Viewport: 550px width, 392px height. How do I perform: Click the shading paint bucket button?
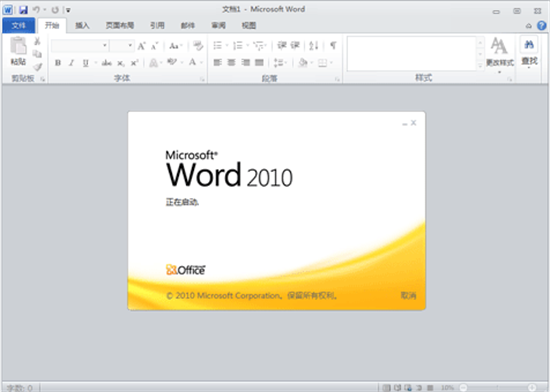(x=303, y=63)
